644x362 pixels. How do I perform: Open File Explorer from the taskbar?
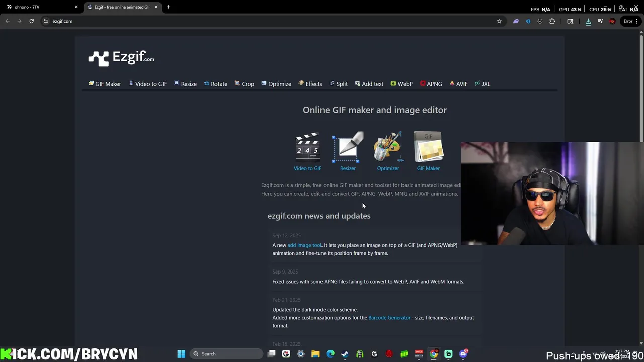tap(315, 354)
